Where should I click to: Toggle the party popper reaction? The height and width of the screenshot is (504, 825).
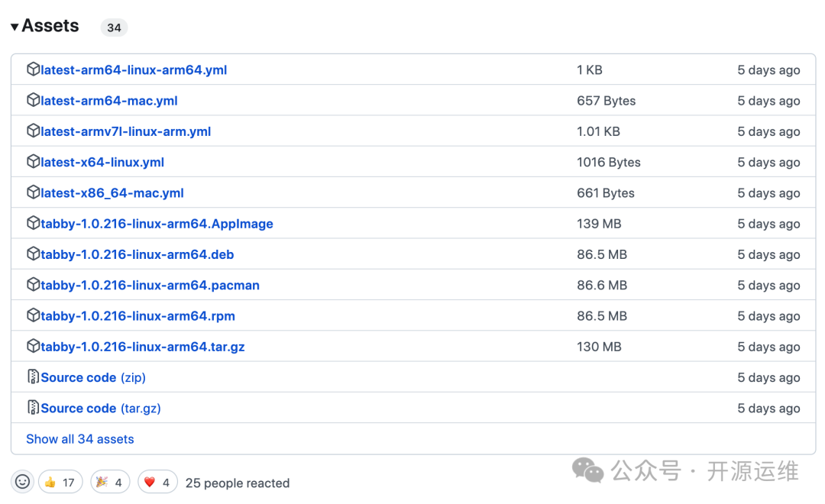coord(110,482)
